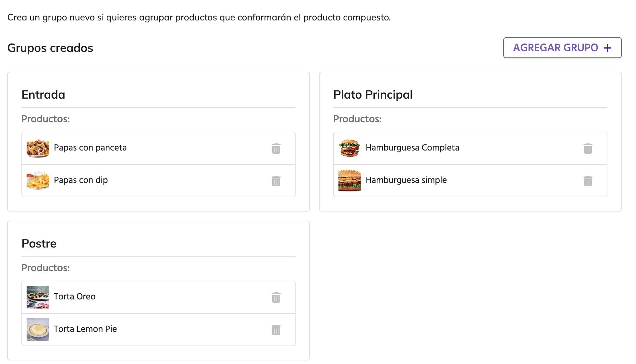Click the Torta Lemon Pie product name
This screenshot has height=364, width=636.
pos(85,329)
